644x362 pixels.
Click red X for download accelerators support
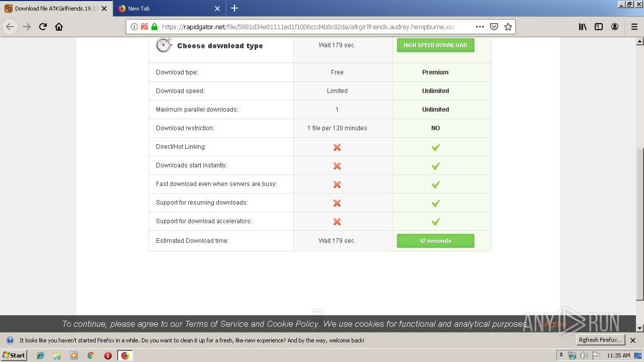[337, 222]
